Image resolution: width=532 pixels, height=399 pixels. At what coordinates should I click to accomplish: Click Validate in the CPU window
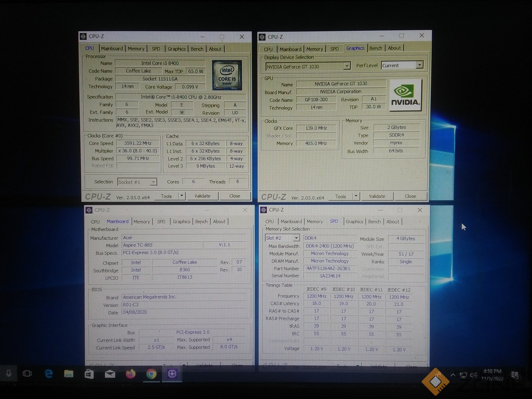click(202, 196)
